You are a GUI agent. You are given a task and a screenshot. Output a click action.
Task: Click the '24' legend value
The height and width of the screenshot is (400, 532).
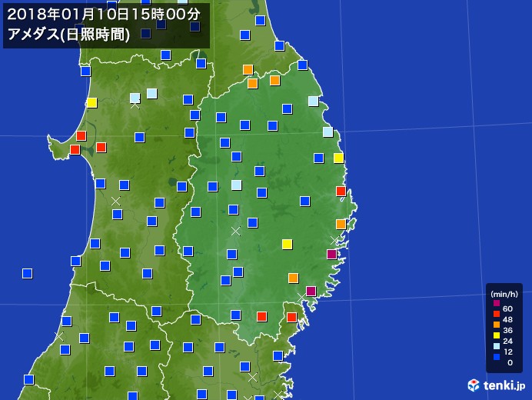point(507,341)
